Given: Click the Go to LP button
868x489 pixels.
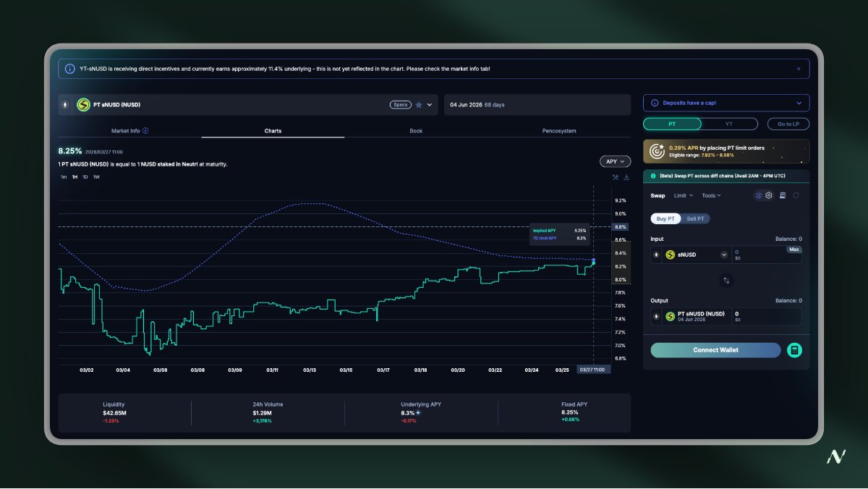Looking at the screenshot, I should pyautogui.click(x=788, y=124).
